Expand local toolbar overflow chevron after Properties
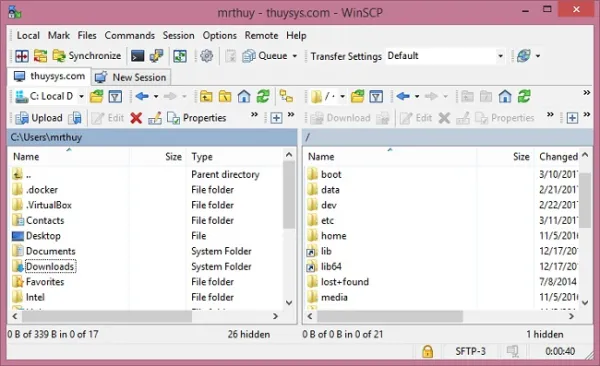This screenshot has width=600, height=366. click(254, 114)
